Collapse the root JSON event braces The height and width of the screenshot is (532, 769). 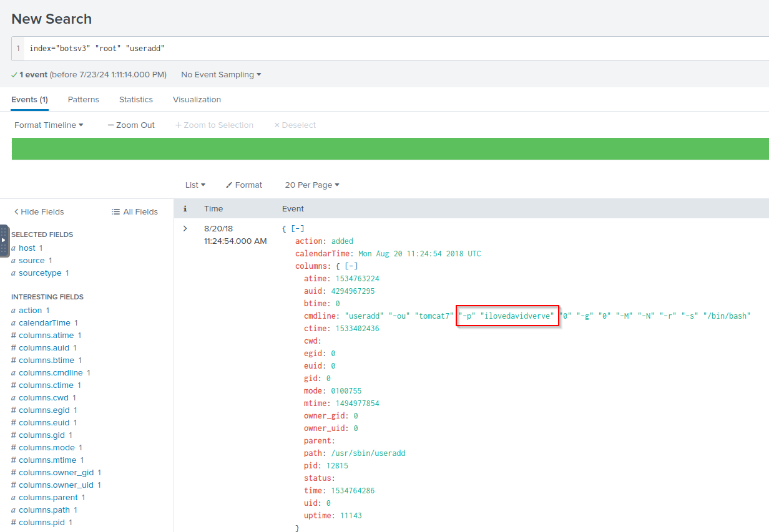click(297, 229)
